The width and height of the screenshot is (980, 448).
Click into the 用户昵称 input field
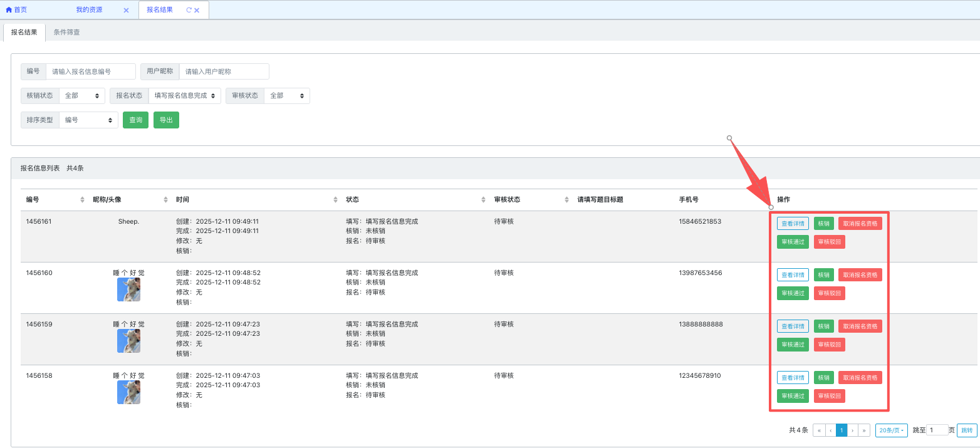(224, 71)
